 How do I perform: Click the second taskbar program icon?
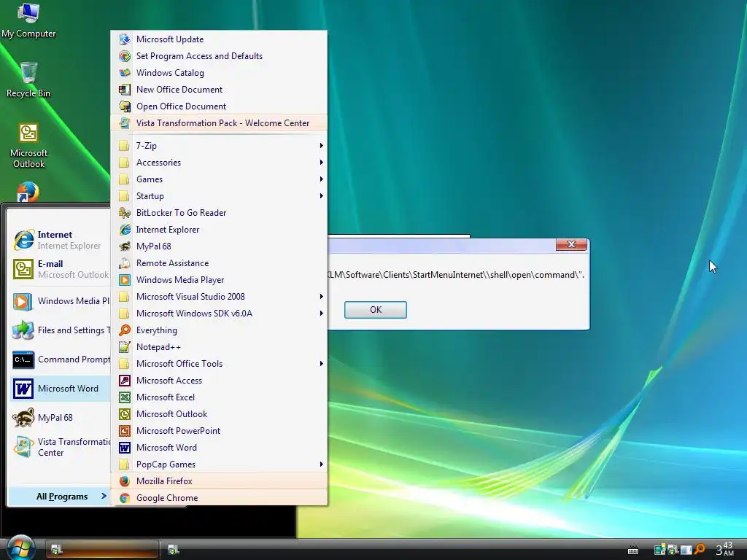click(174, 550)
